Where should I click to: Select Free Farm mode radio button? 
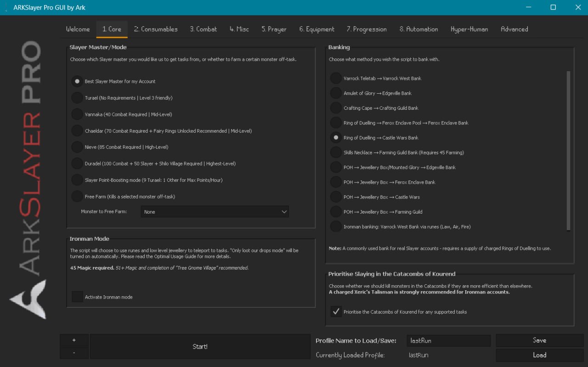pyautogui.click(x=77, y=197)
